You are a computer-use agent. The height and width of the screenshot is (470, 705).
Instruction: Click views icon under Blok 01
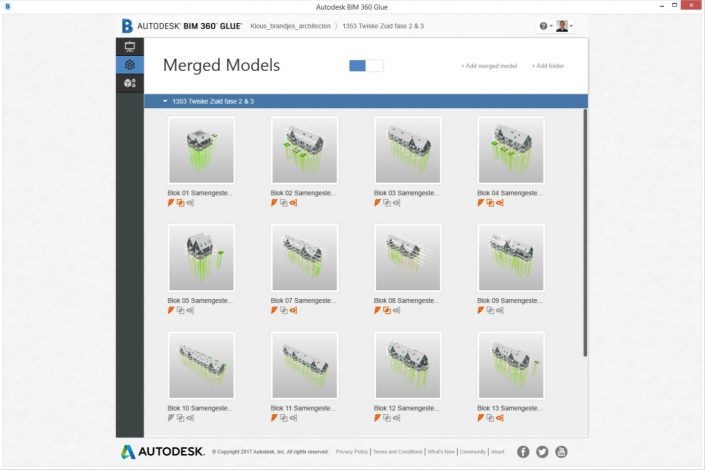click(x=190, y=203)
